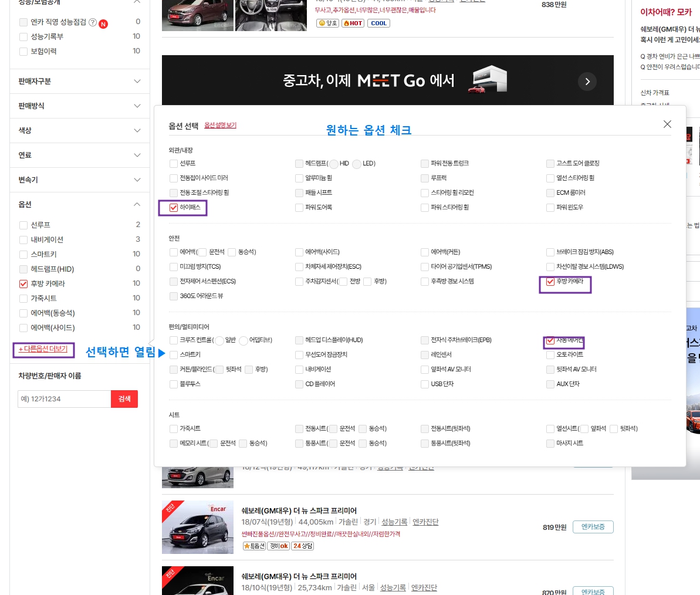
Task: Click the 양호 badge on the top listing
Action: click(x=327, y=23)
